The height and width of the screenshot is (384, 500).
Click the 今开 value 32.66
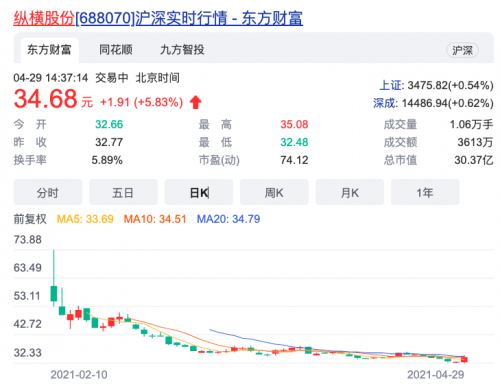coord(109,124)
